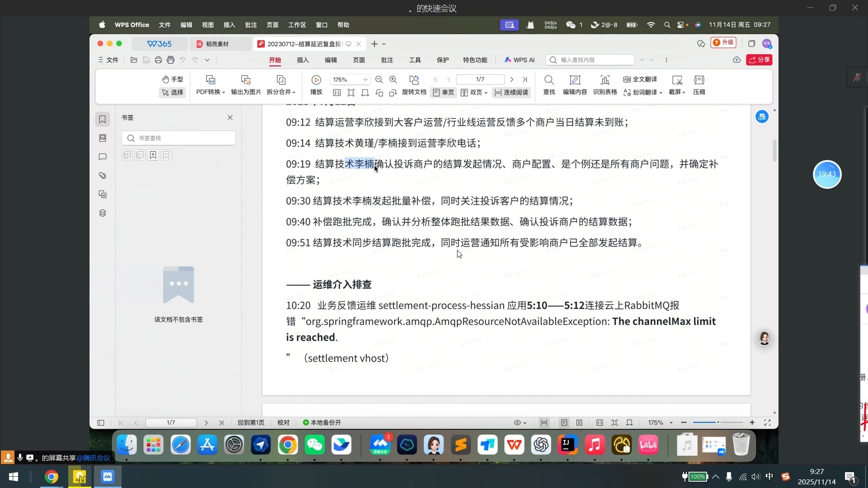This screenshot has height=488, width=868.
Task: Run the 识别表格 table recognition tool
Action: [x=605, y=85]
